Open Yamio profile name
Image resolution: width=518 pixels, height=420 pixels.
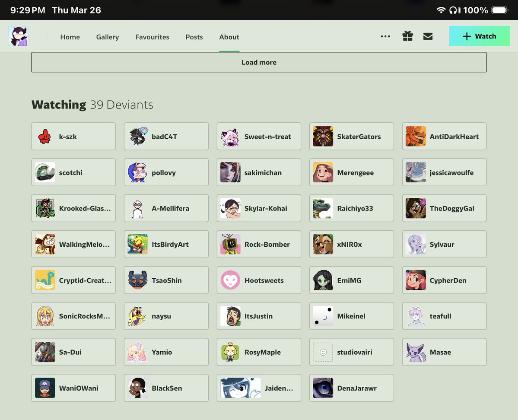coord(162,352)
